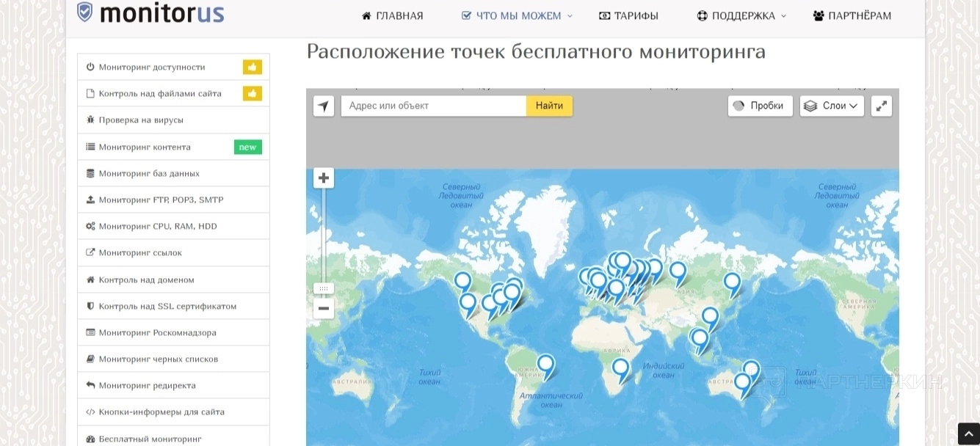980x446 pixels.
Task: Click the map zoom slider handle
Action: click(x=324, y=288)
